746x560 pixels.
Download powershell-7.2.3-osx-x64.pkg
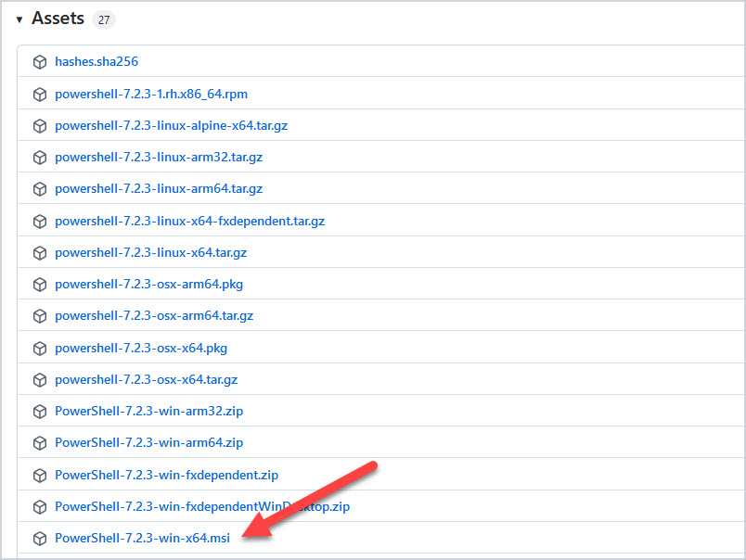tap(141, 348)
